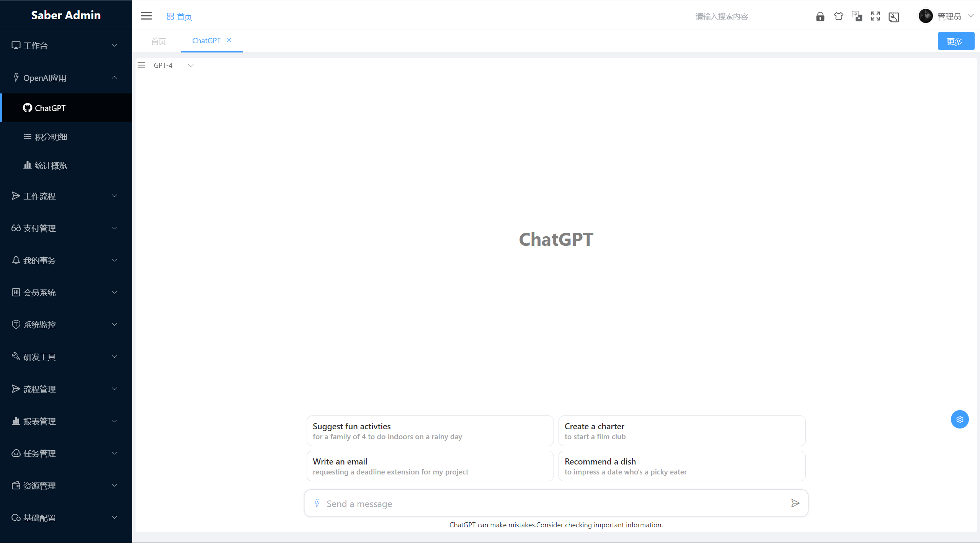Collapse the sidebar with the hamburger icon
This screenshot has width=980, height=543.
pyautogui.click(x=146, y=16)
